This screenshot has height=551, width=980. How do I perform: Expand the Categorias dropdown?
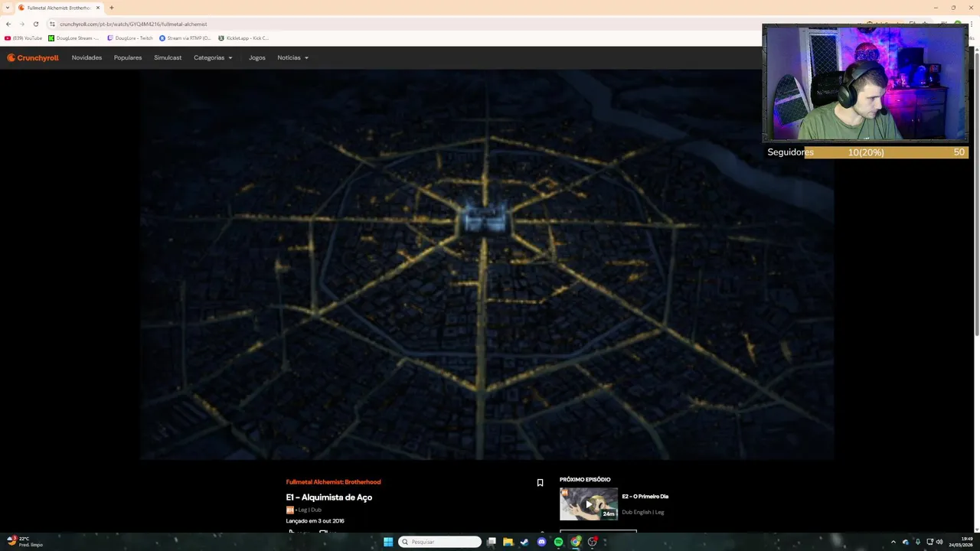pyautogui.click(x=213, y=57)
